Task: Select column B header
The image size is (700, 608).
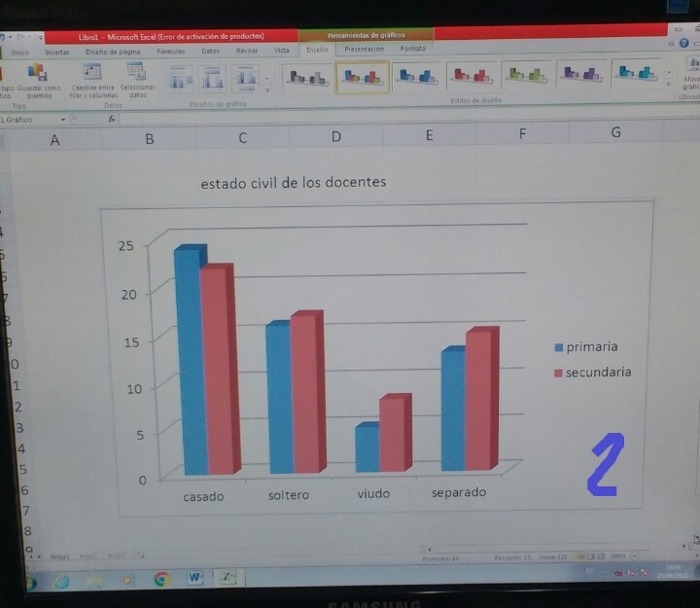Action: pos(149,139)
